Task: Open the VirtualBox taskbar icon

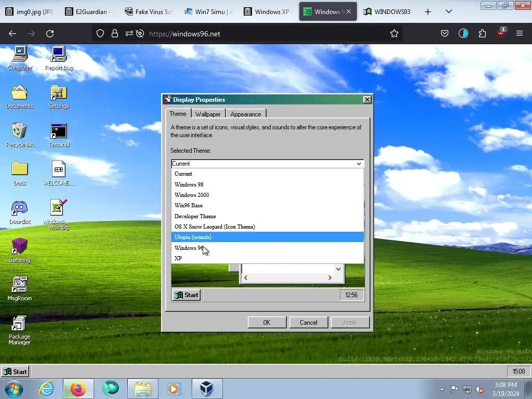Action: coord(207,389)
